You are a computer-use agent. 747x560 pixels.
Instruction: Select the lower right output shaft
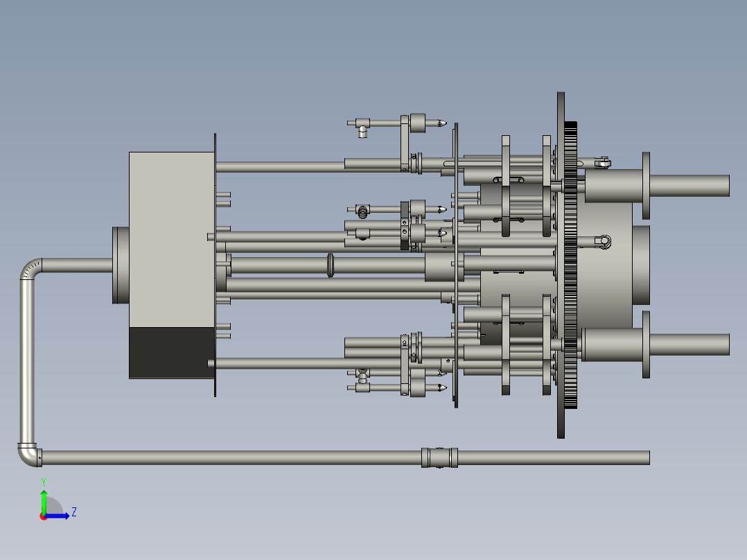click(x=689, y=344)
